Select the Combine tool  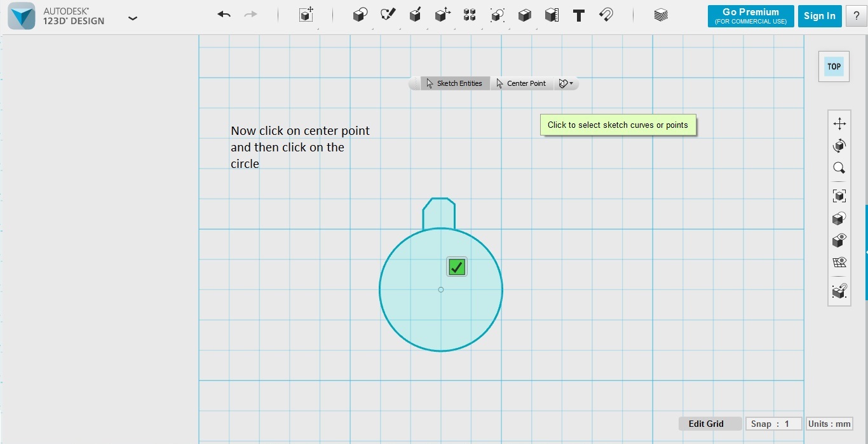pos(524,15)
